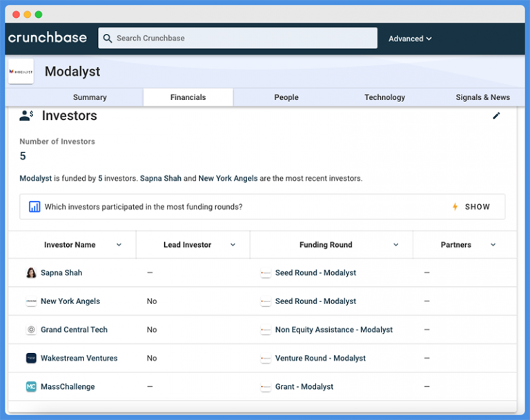This screenshot has height=420, width=530.
Task: Click the logo beside Grant - Modalyst
Action: click(x=266, y=386)
